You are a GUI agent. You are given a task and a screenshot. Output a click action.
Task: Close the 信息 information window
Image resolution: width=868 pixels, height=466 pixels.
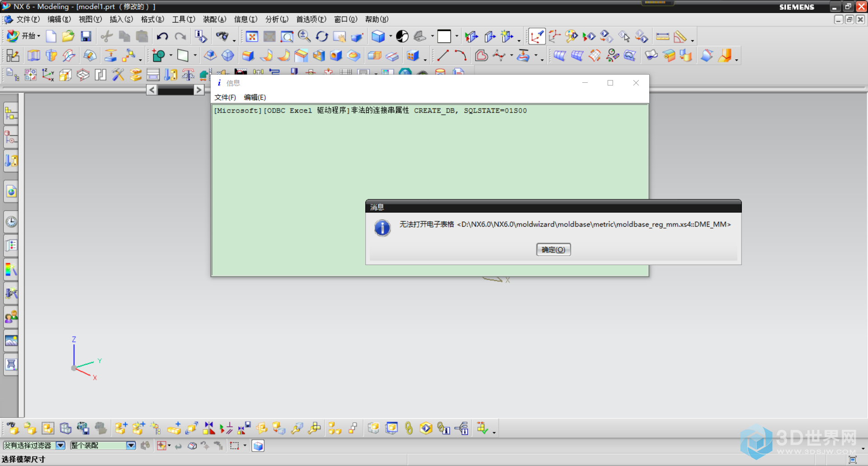tap(636, 83)
